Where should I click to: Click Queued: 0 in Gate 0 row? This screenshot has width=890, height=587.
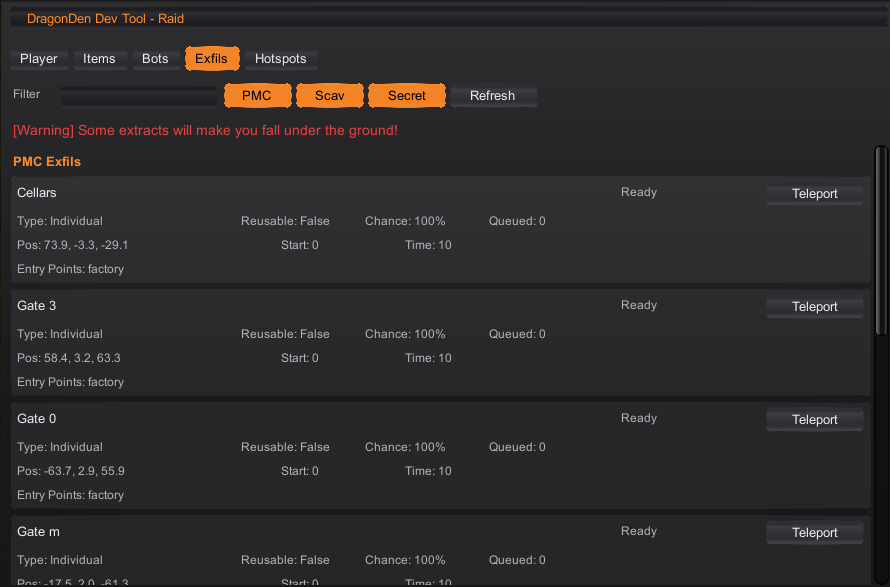click(517, 447)
